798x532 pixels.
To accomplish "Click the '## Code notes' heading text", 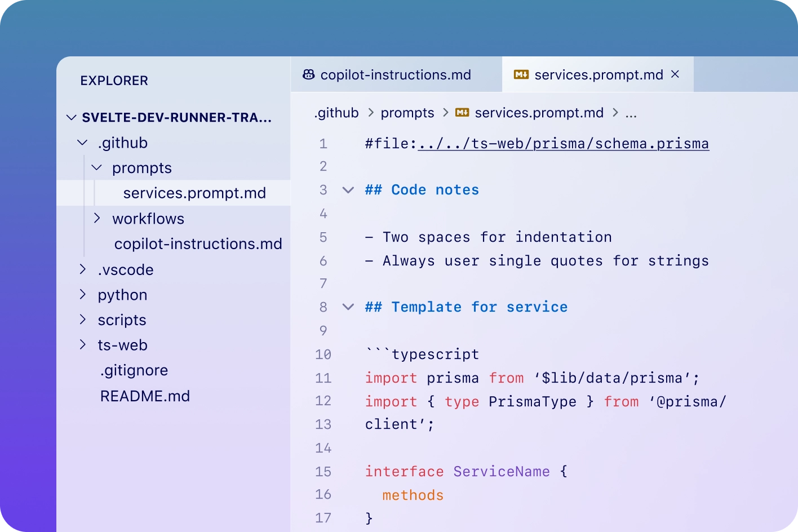I will 422,190.
